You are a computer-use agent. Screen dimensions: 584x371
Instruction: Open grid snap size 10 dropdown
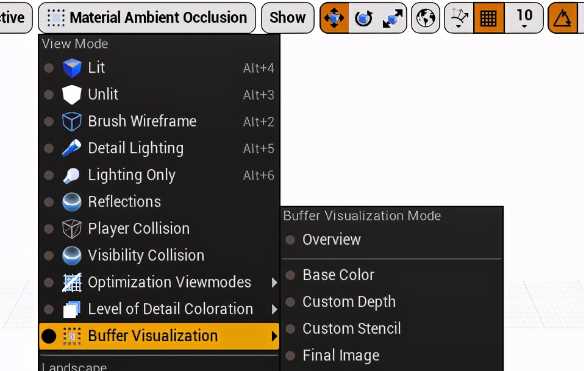pyautogui.click(x=524, y=18)
